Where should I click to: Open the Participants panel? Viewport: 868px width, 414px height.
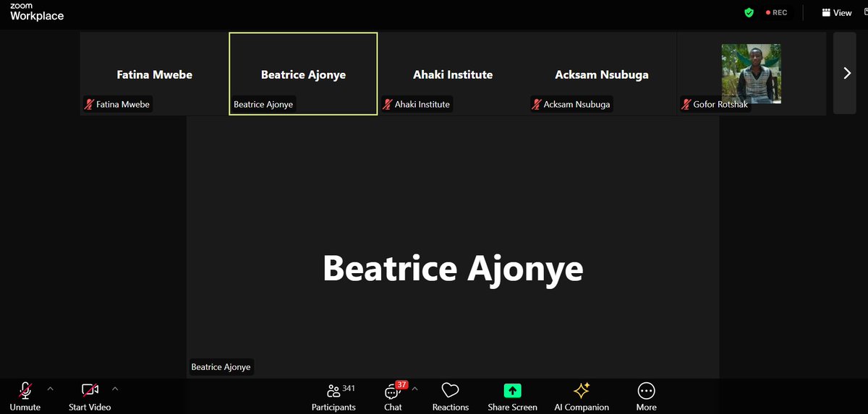point(333,396)
